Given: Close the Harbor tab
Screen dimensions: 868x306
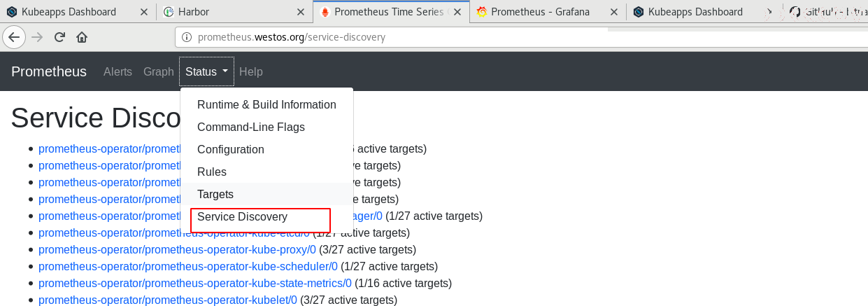Looking at the screenshot, I should click(301, 12).
